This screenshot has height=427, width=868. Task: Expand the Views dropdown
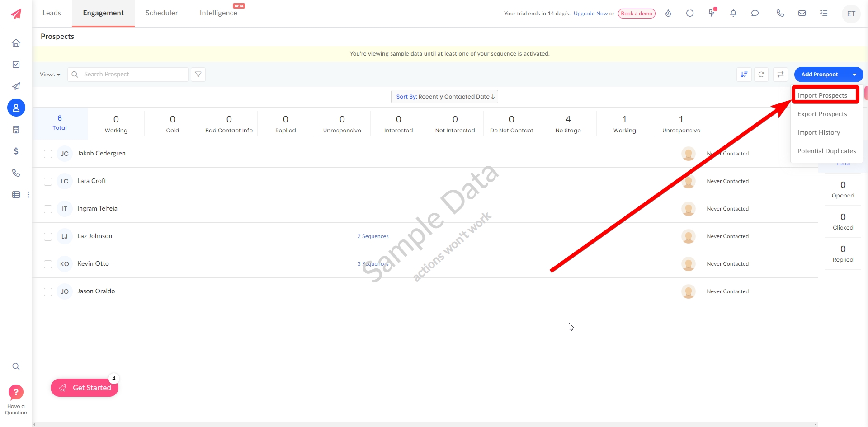pos(50,75)
